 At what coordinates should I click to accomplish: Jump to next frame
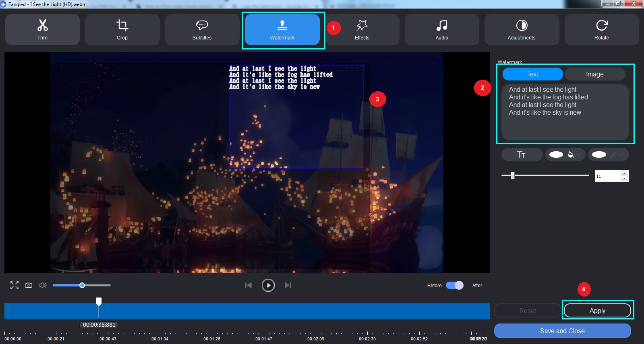click(288, 285)
